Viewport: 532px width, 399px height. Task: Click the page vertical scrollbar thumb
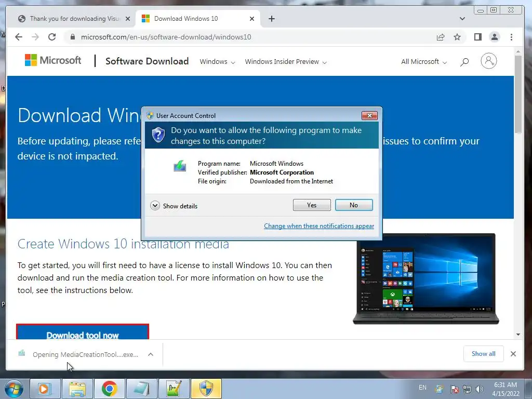coord(518,94)
